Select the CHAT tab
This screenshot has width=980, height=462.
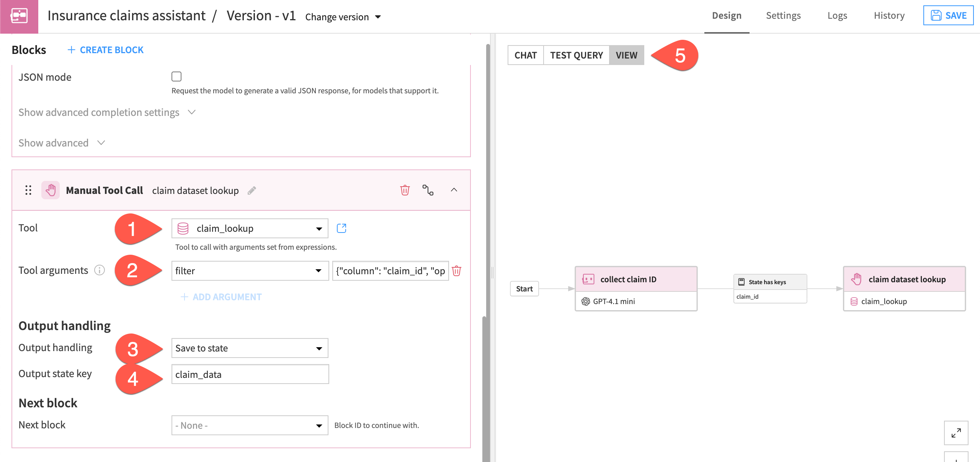tap(526, 55)
